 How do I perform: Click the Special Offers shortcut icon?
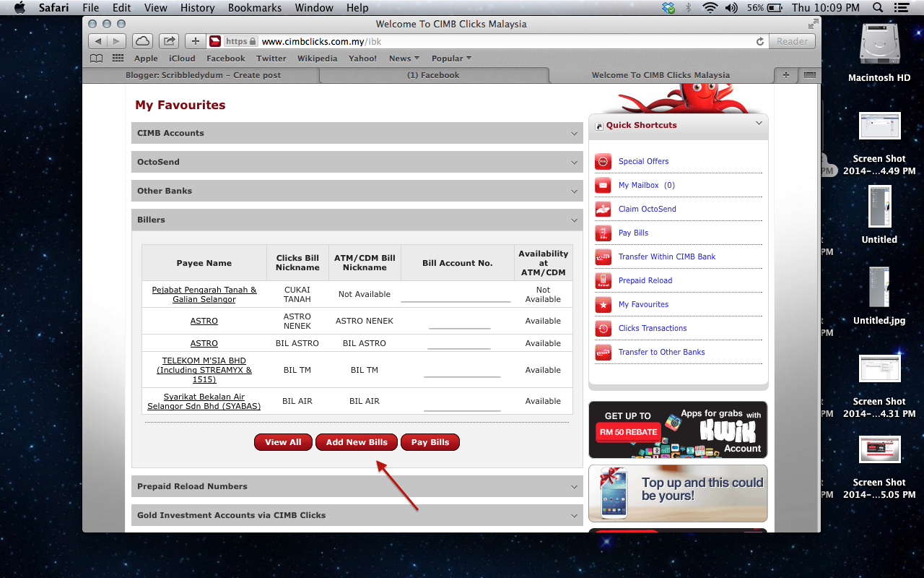[603, 162]
